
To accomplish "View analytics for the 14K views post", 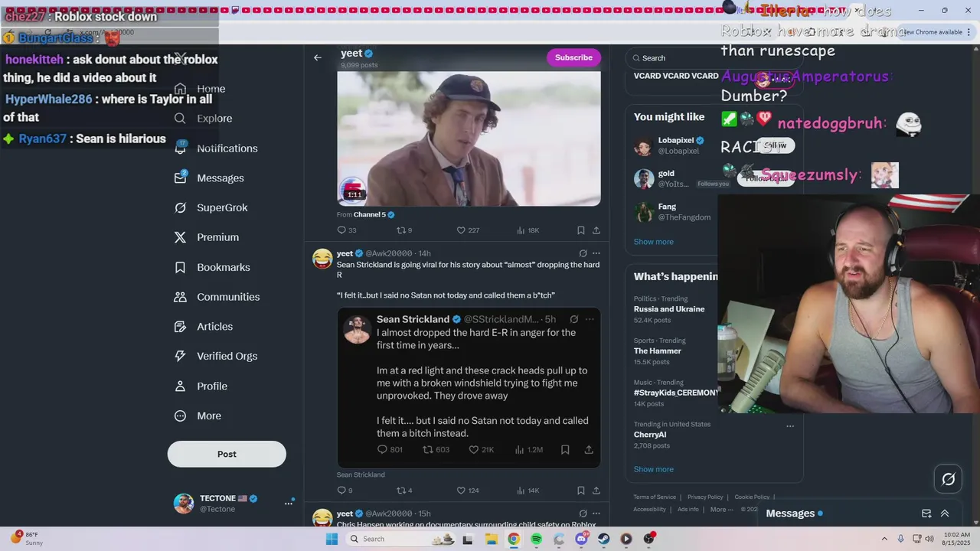I will click(x=528, y=491).
